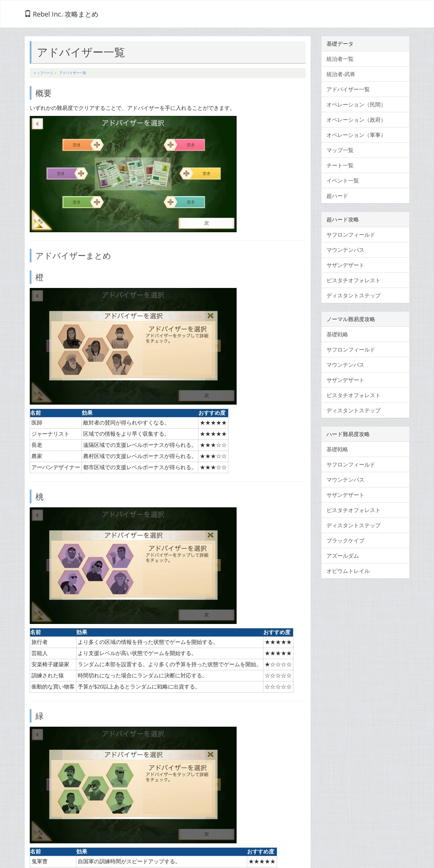Image resolution: width=434 pixels, height=868 pixels.
Task: Click the アドバイザー一覧 breadcrumb link
Action: [x=72, y=73]
